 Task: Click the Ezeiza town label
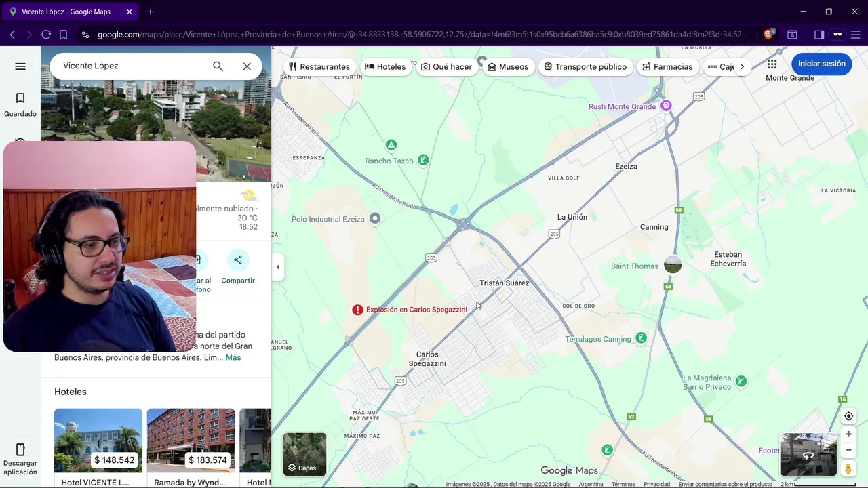[626, 166]
